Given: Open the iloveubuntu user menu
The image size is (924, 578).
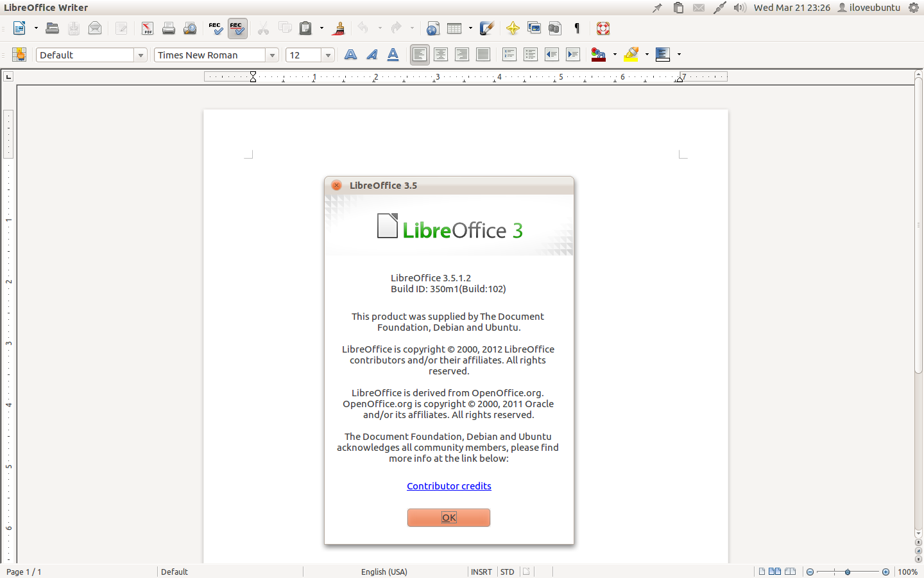Looking at the screenshot, I should pyautogui.click(x=869, y=8).
